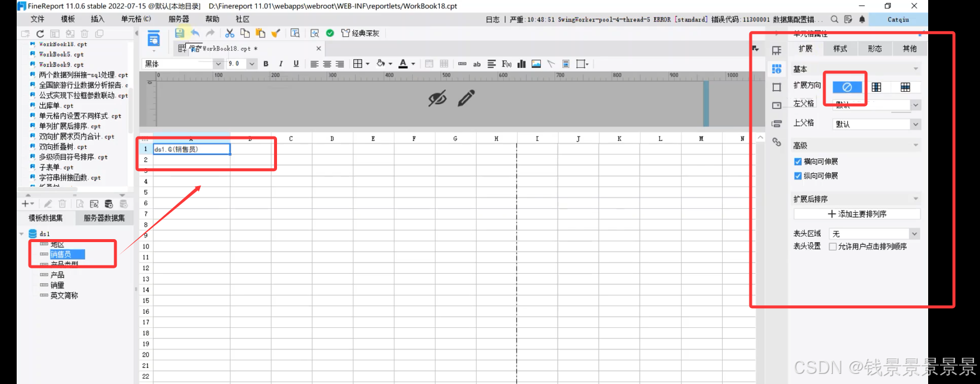Click the Save icon in toolbar
Viewport: 980px width, 384px height.
179,33
